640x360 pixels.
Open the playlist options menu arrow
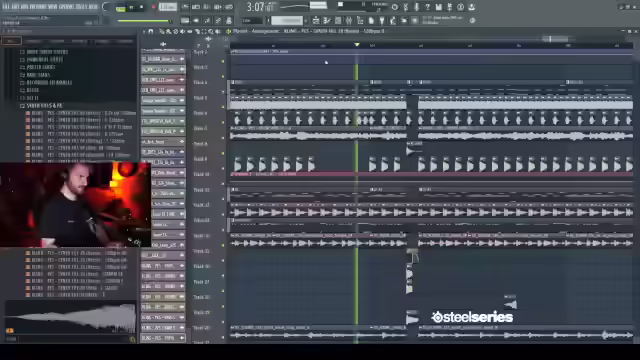tap(144, 31)
